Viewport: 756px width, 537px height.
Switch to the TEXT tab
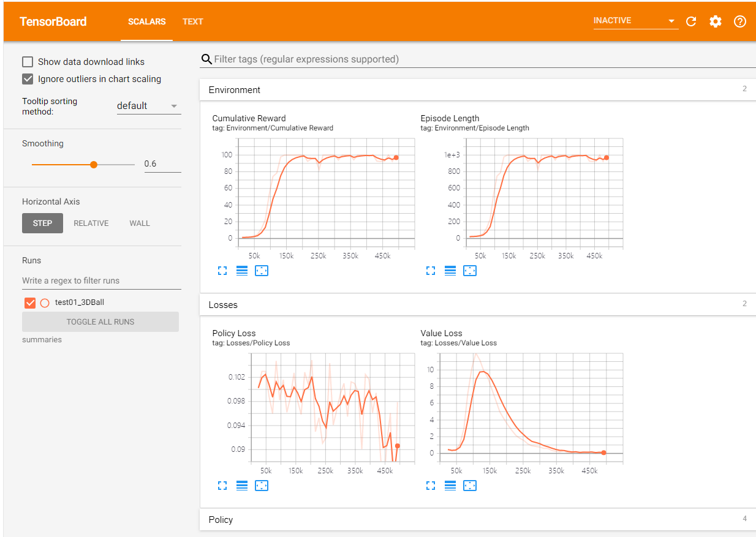tap(193, 21)
